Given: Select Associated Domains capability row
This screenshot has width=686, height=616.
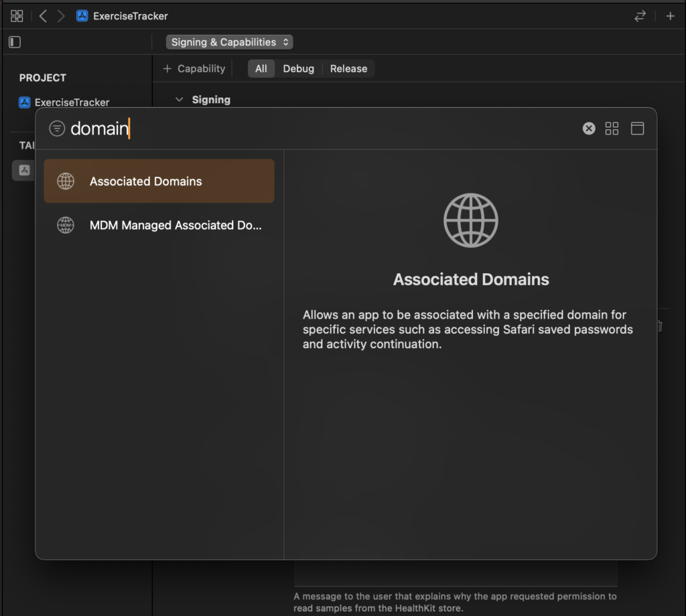Looking at the screenshot, I should click(159, 181).
